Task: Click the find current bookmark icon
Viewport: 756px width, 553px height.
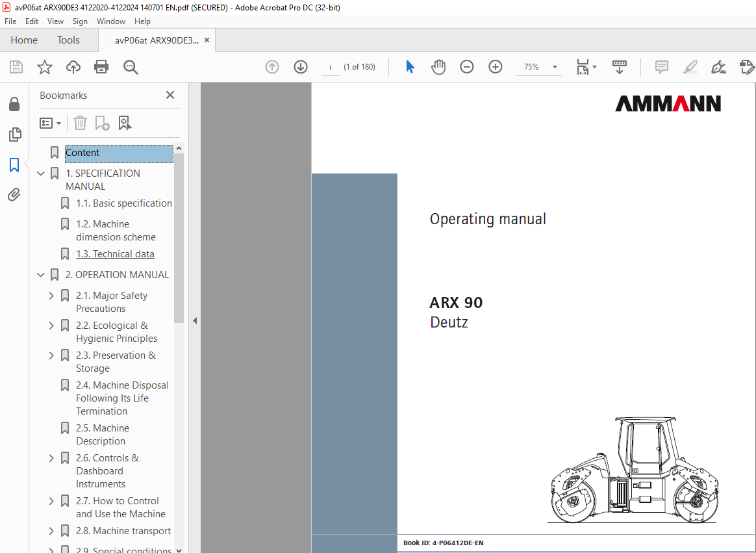Action: [x=125, y=123]
